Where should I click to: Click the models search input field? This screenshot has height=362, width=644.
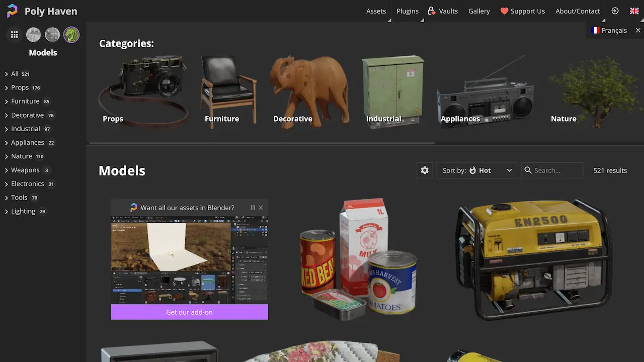[552, 170]
